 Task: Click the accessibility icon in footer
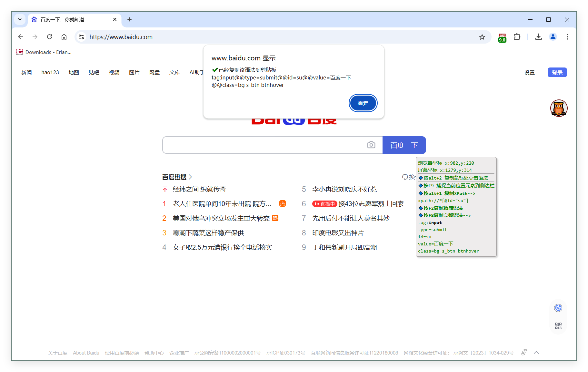pos(524,352)
